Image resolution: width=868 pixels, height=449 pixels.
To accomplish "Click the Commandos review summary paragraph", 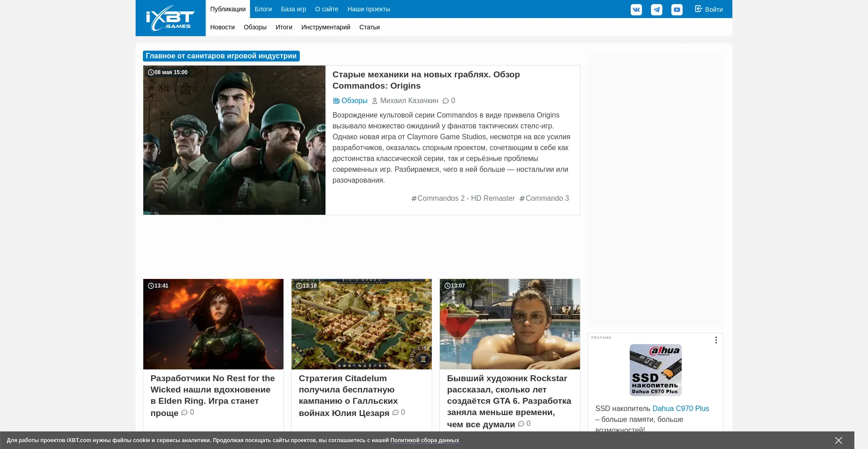I will coord(451,148).
